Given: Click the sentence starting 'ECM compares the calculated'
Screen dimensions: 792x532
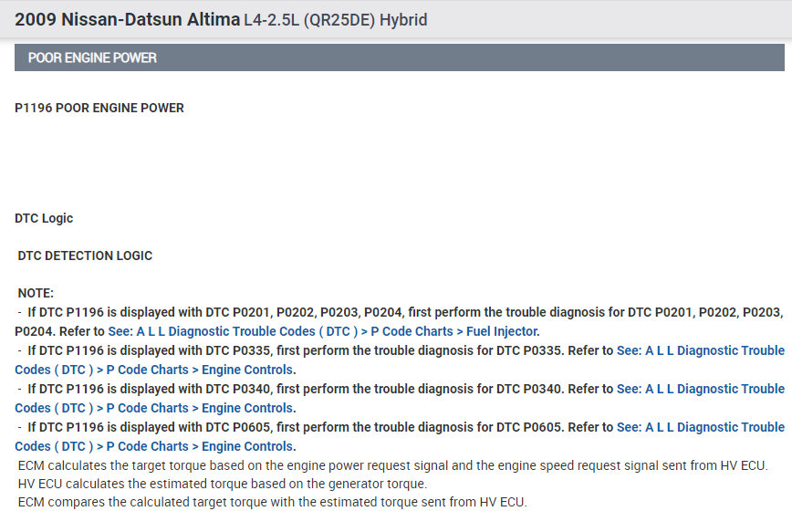Looking at the screenshot, I should pyautogui.click(x=272, y=502).
